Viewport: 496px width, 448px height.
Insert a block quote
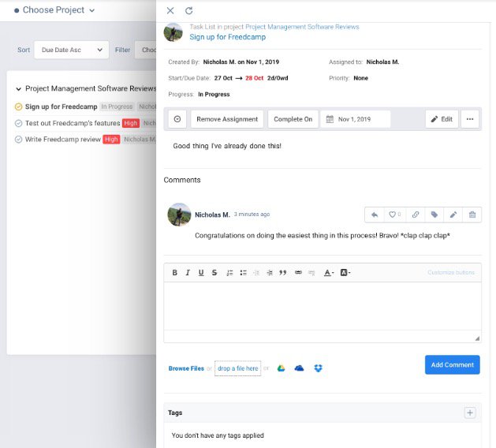[283, 273]
